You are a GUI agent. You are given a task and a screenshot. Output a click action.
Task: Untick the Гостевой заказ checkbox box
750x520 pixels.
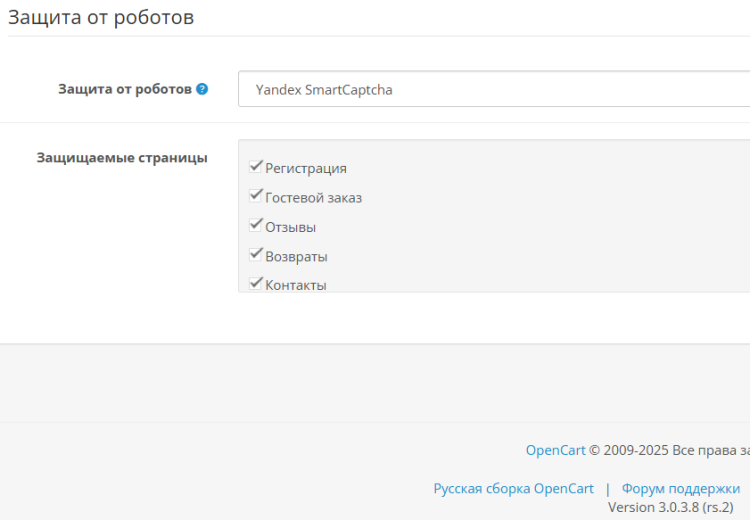255,196
